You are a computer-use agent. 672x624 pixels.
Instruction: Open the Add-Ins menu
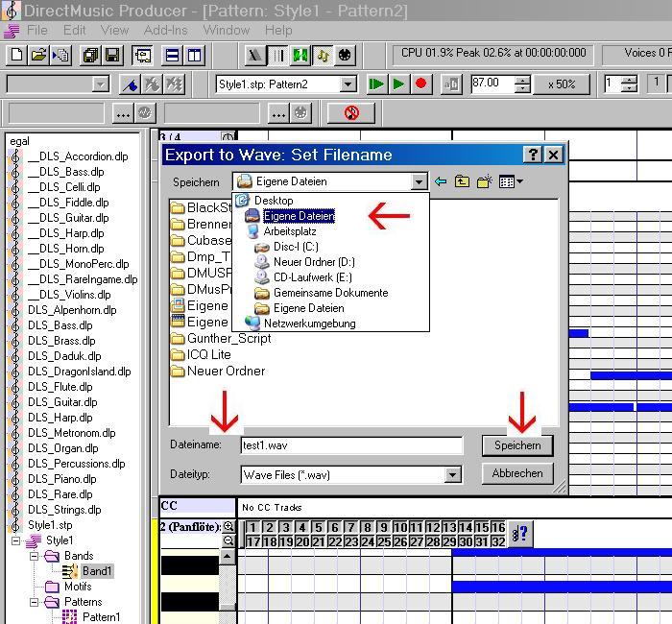click(x=165, y=30)
